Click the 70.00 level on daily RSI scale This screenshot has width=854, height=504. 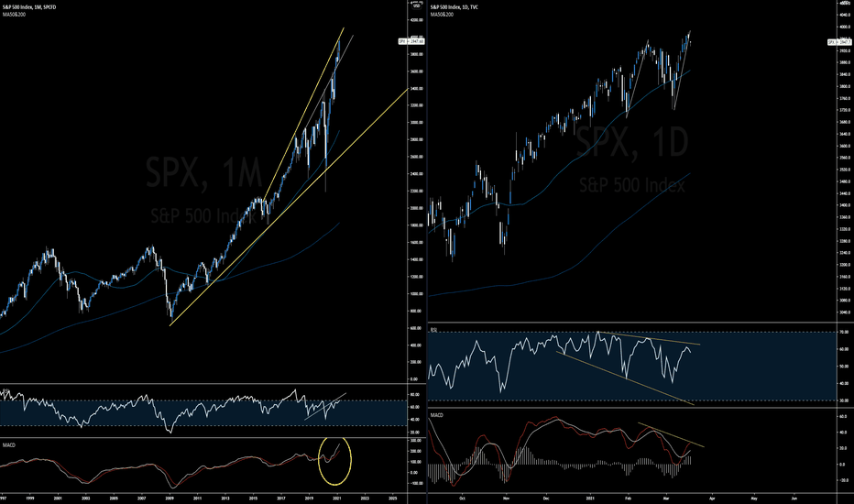(x=846, y=332)
